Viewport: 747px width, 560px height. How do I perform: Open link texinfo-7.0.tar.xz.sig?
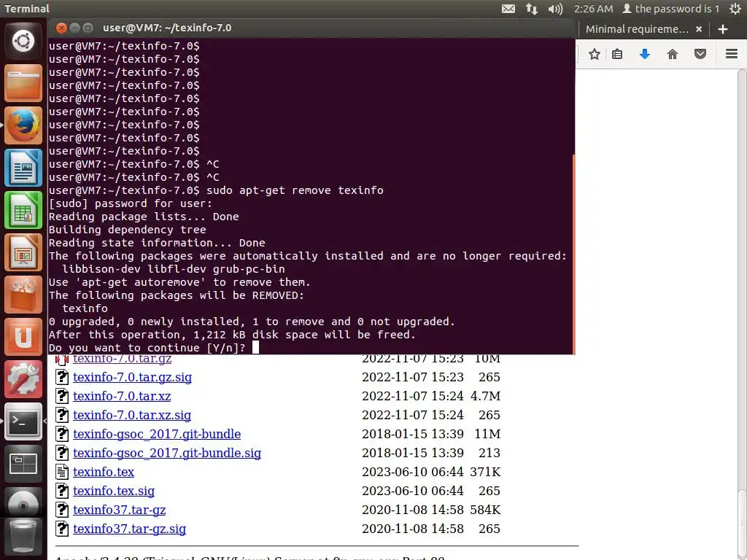click(x=132, y=415)
